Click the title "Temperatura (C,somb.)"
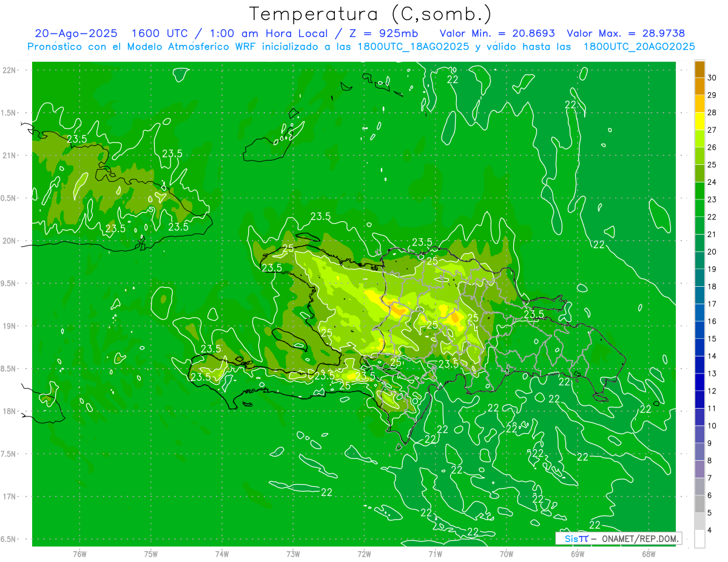 (371, 13)
